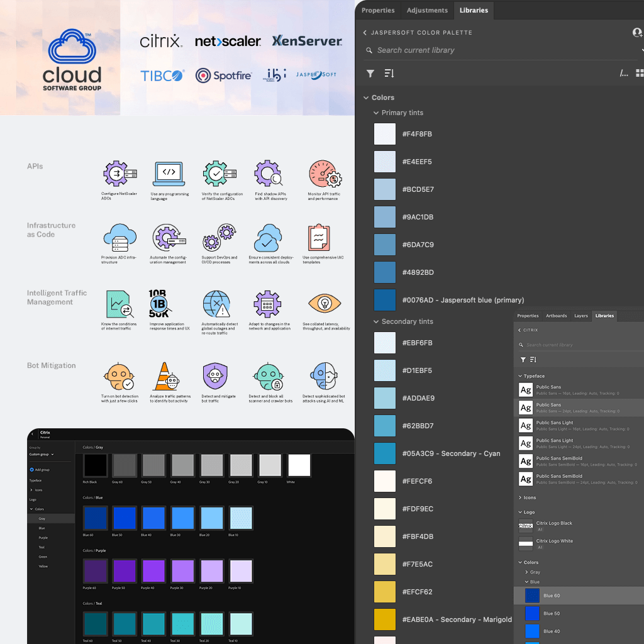Switch to the Properties tab beside Adjustments
644x644 pixels.
378,10
